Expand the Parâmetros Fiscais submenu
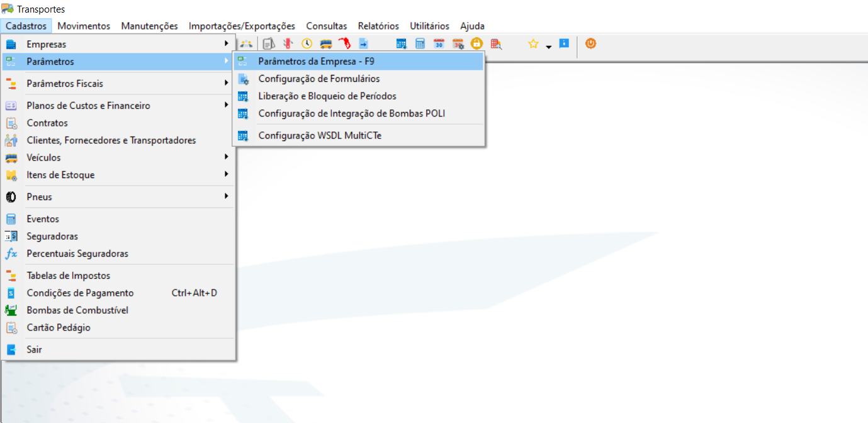Image resolution: width=868 pixels, height=423 pixels. tap(118, 84)
